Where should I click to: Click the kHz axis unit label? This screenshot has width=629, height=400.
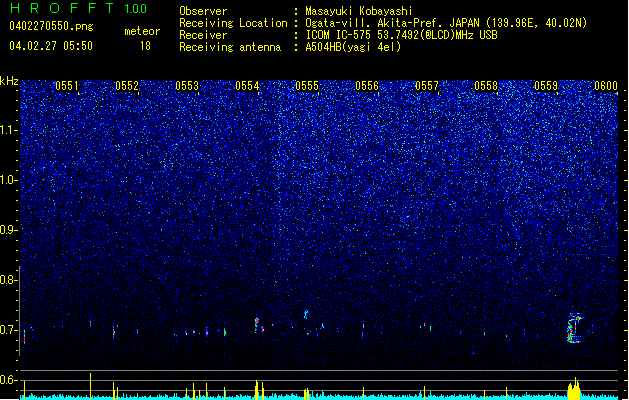tap(9, 81)
